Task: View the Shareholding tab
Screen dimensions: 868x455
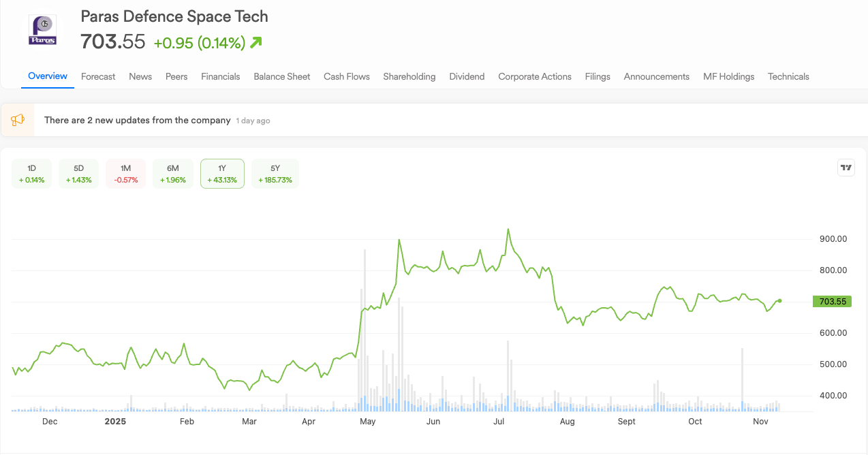Action: coord(409,76)
